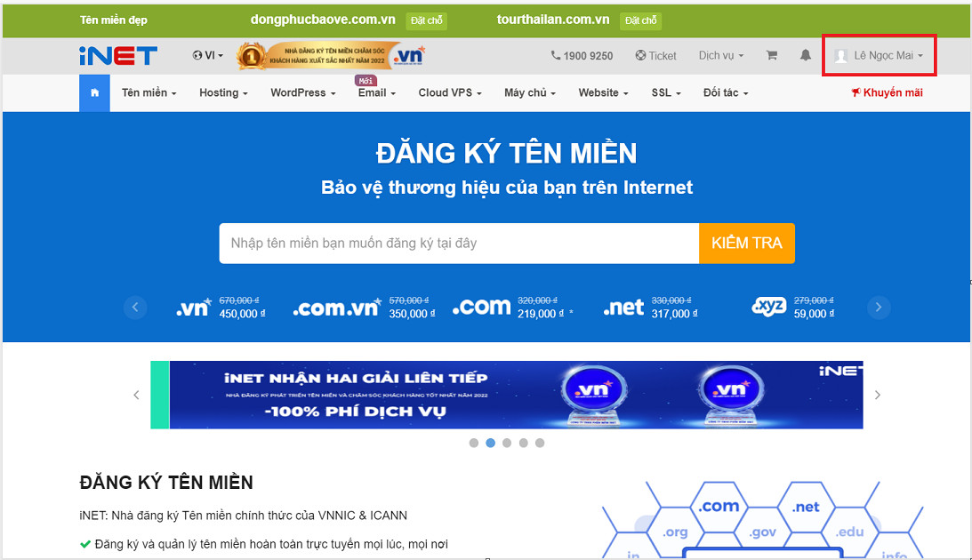Select the .net domain price logo
This screenshot has width=972, height=560.
pyautogui.click(x=623, y=308)
